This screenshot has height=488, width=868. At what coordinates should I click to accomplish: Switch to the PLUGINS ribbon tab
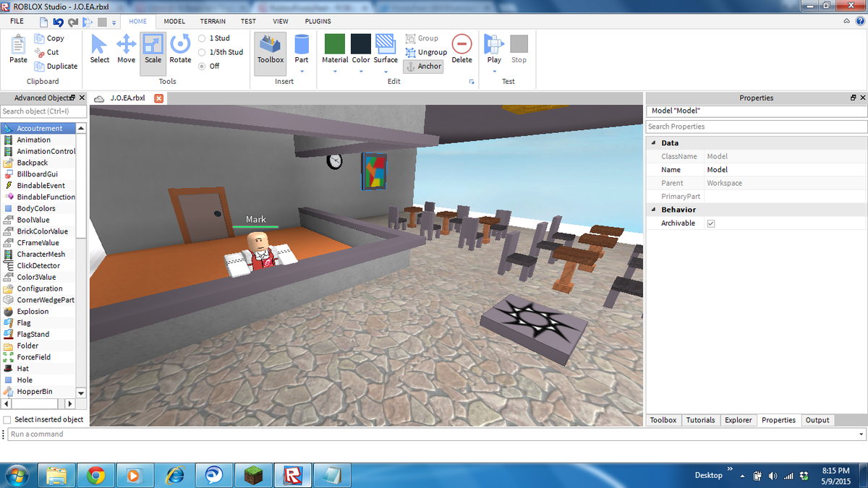[x=318, y=22]
